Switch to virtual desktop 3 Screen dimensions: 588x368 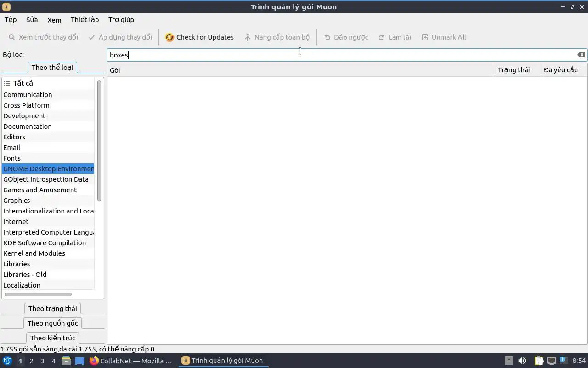click(x=43, y=361)
